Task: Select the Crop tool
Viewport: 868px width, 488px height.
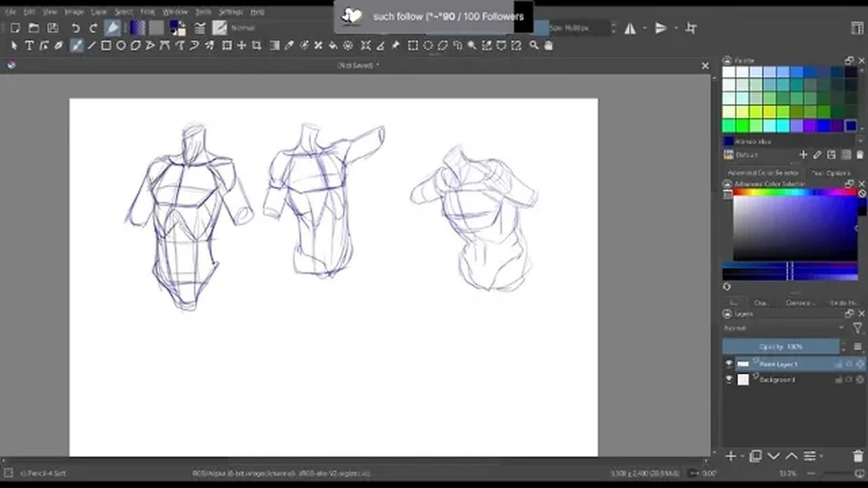Action: tap(257, 45)
